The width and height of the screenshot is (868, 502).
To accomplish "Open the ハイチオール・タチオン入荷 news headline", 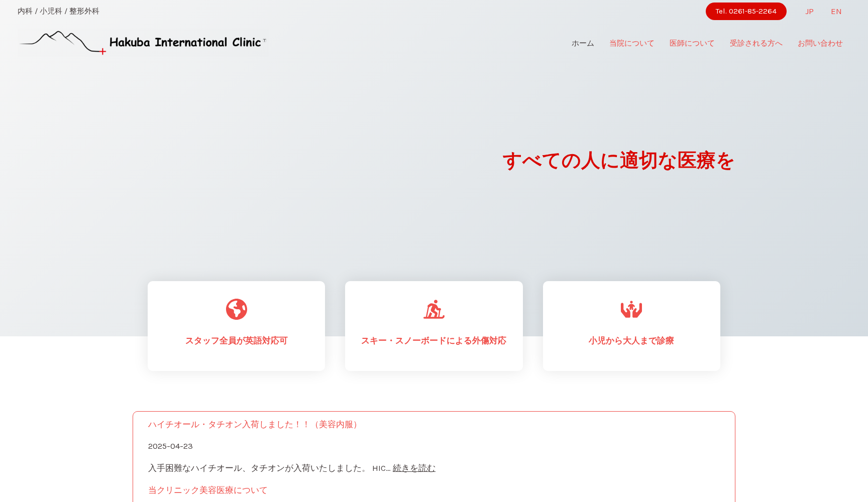I will (253, 424).
